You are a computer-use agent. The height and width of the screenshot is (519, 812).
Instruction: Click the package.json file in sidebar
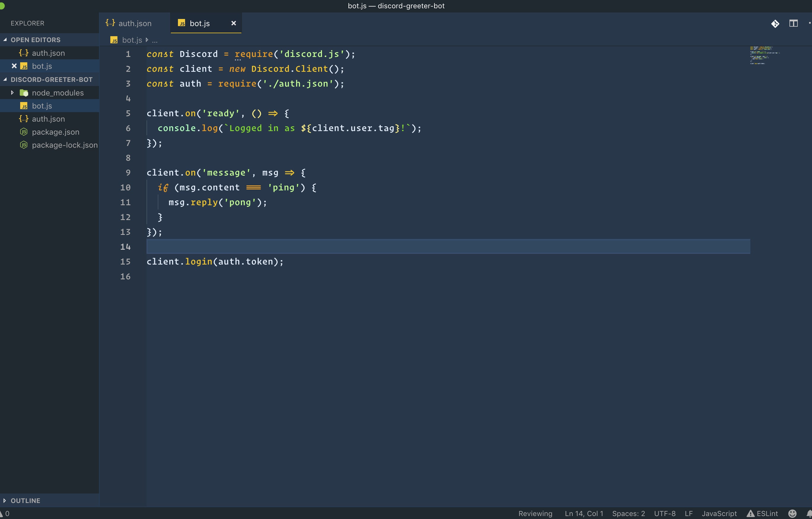click(56, 131)
